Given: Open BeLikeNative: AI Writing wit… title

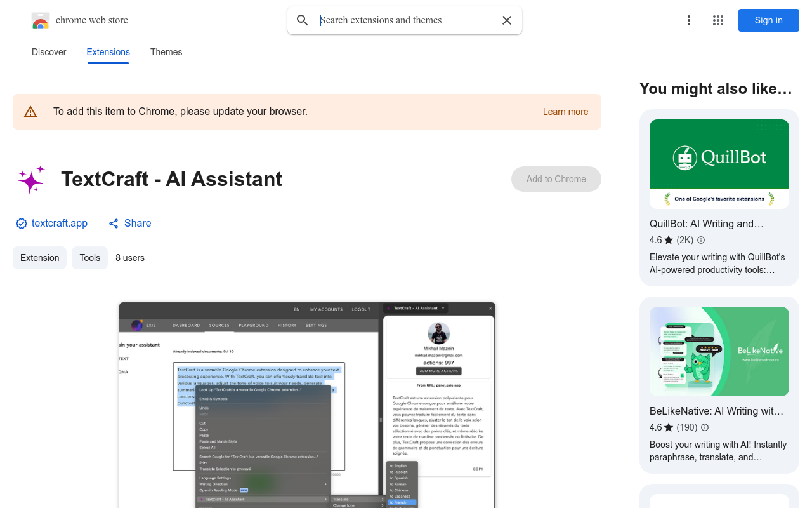Looking at the screenshot, I should pos(716,411).
